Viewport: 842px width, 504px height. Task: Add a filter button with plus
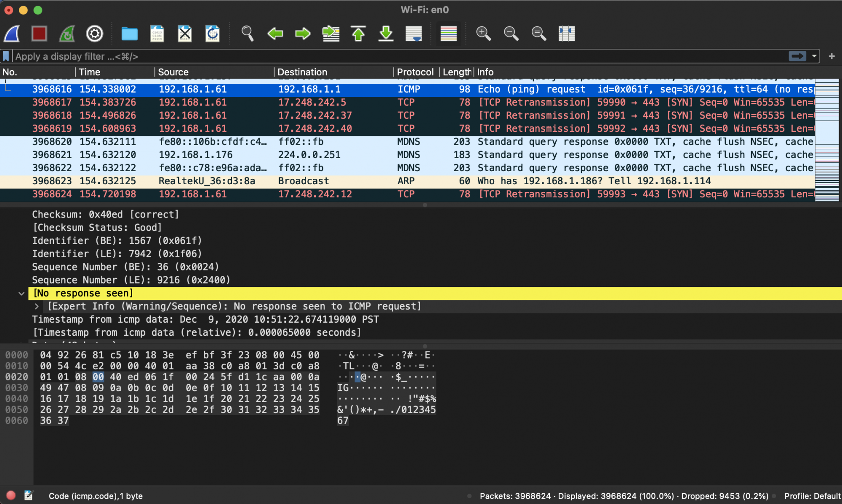pyautogui.click(x=831, y=56)
